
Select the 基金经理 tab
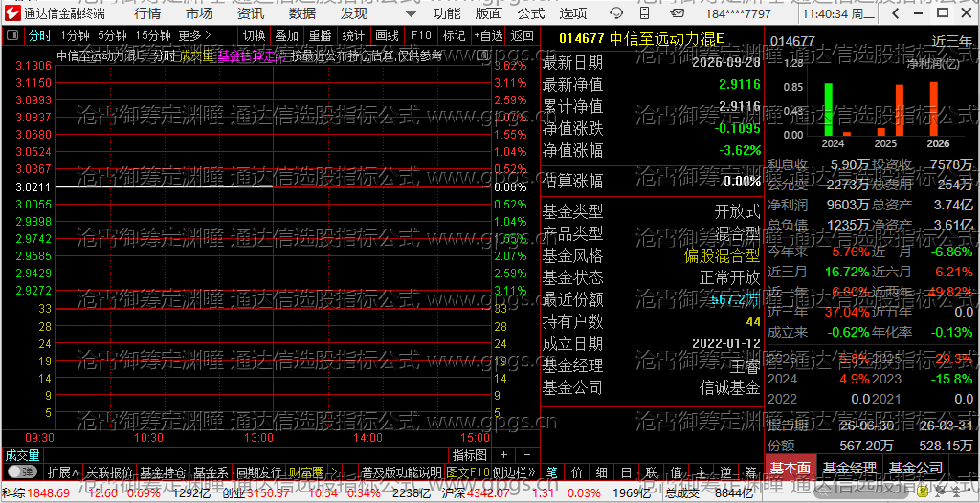[x=849, y=468]
